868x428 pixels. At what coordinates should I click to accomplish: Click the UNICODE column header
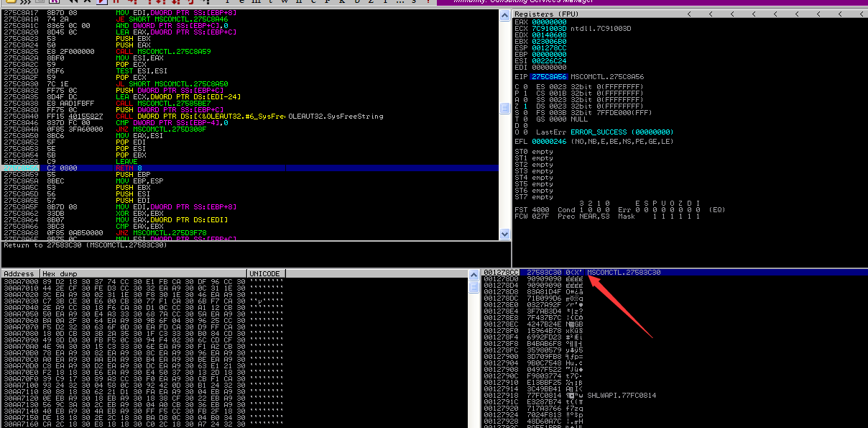265,273
